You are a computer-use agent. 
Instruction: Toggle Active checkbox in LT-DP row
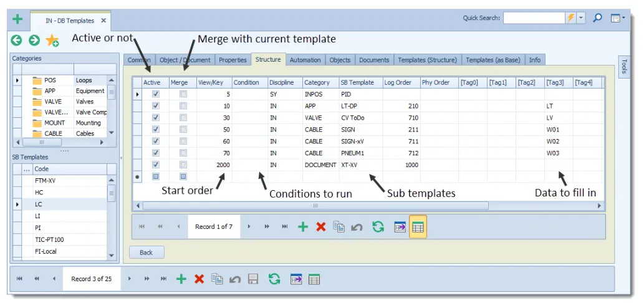[x=156, y=106]
